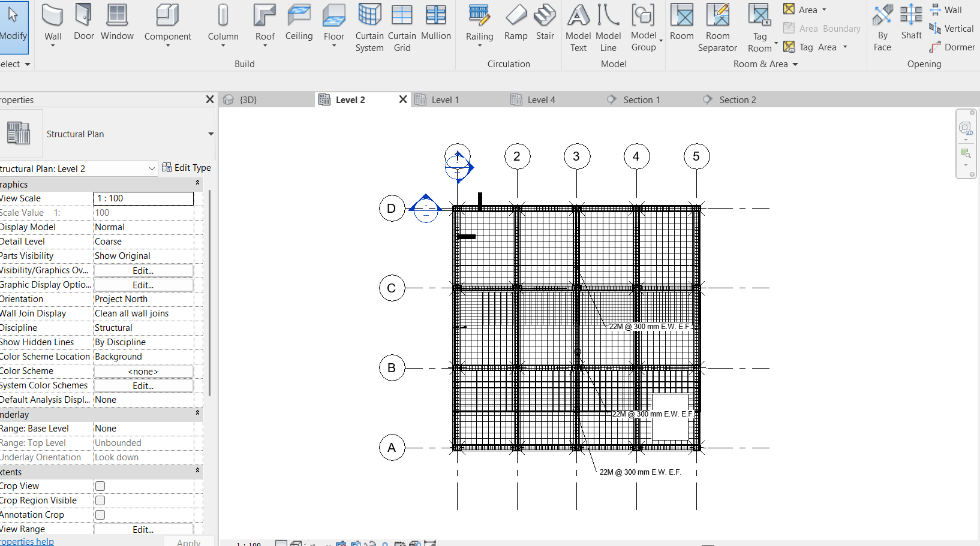Open the {3D} view tab
The width and height of the screenshot is (980, 546).
tap(248, 99)
